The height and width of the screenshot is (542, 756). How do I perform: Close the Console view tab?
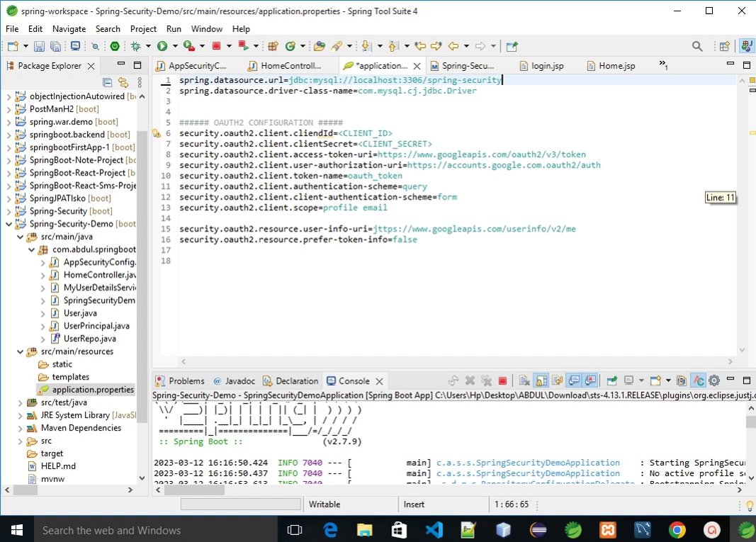380,381
